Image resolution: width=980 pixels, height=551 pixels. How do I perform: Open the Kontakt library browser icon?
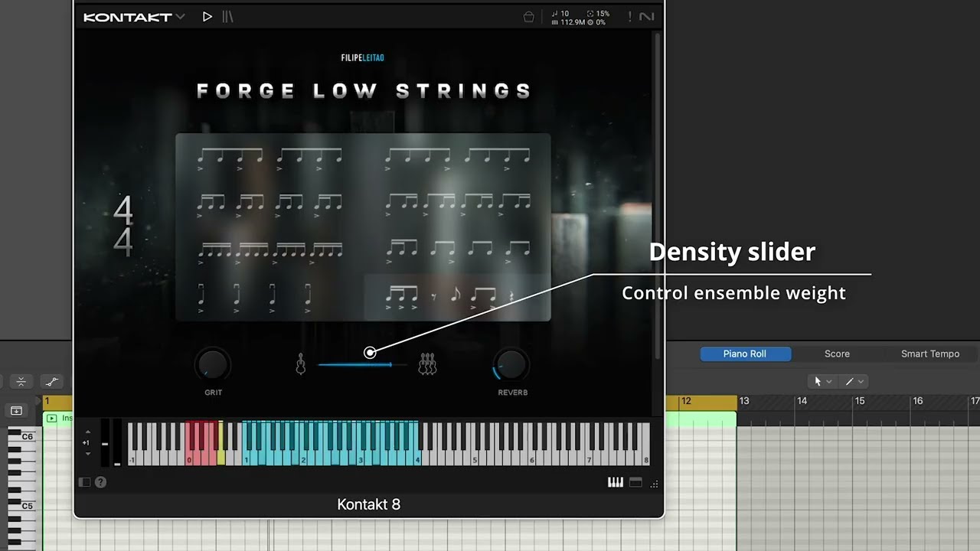point(228,17)
